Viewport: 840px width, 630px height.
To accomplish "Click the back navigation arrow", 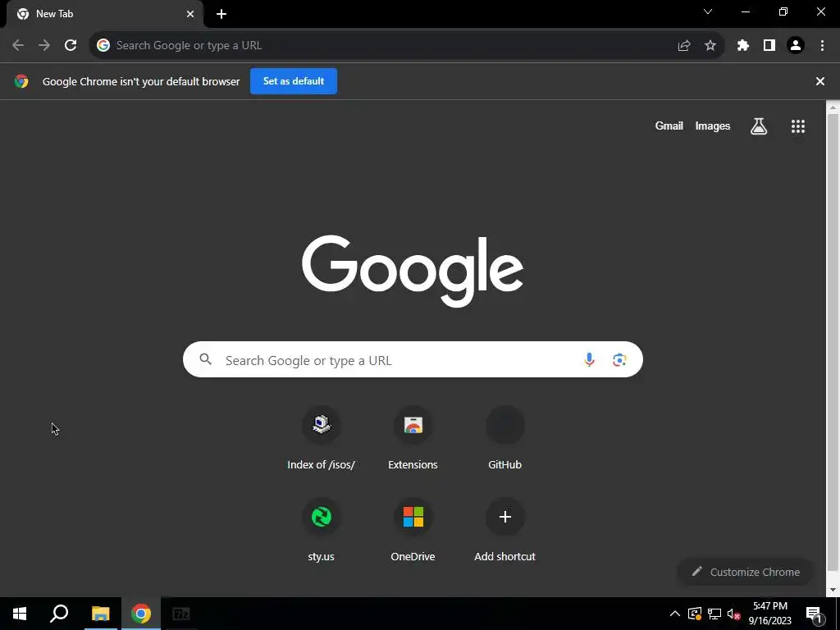I will 18,46.
